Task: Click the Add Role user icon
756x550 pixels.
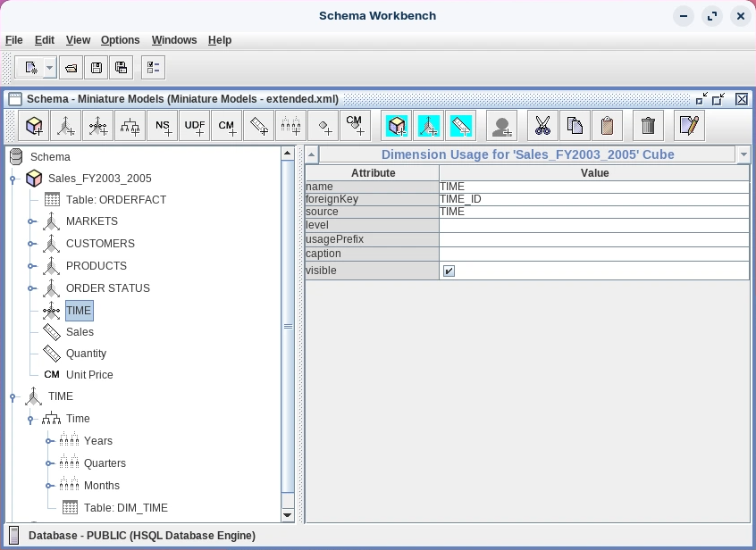Action: [502, 126]
